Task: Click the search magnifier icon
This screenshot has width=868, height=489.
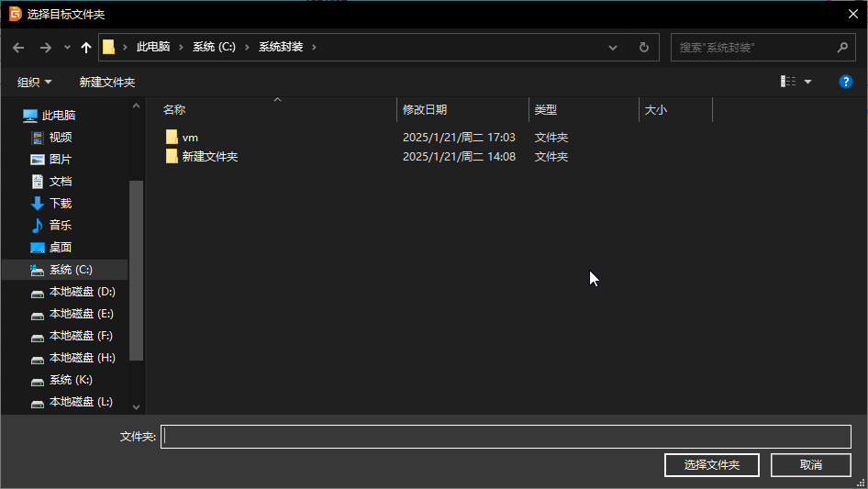Action: (842, 48)
